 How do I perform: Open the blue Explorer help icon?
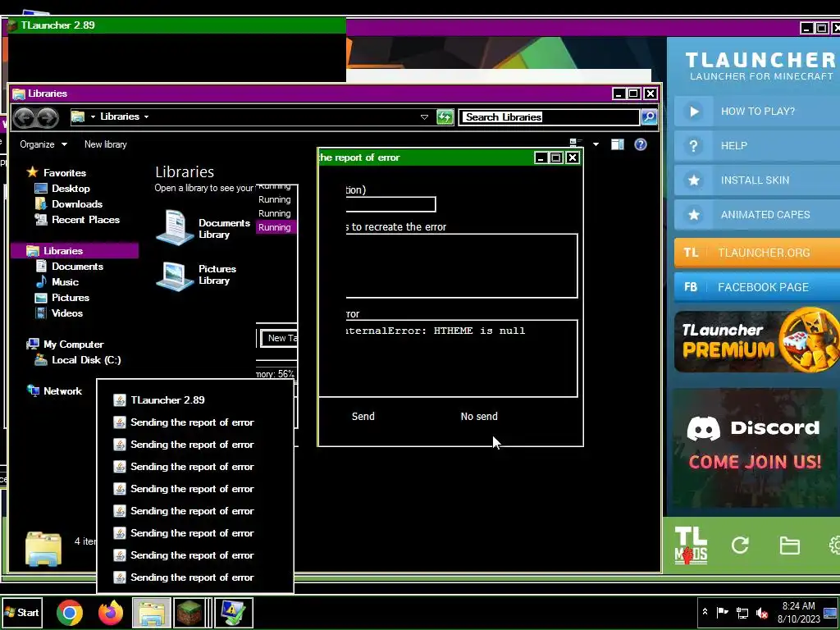(640, 144)
